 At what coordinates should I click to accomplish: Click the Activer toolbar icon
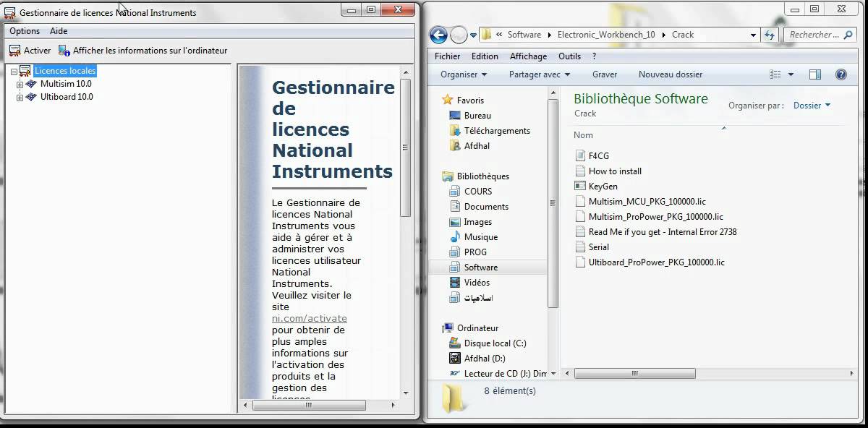[14, 51]
